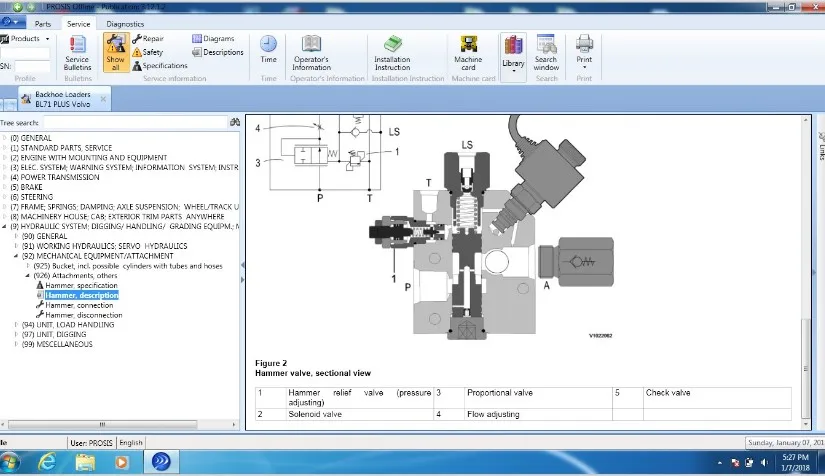Screen dimensions: 825x476
Task: Switch to the Parts tab
Action: tap(43, 24)
